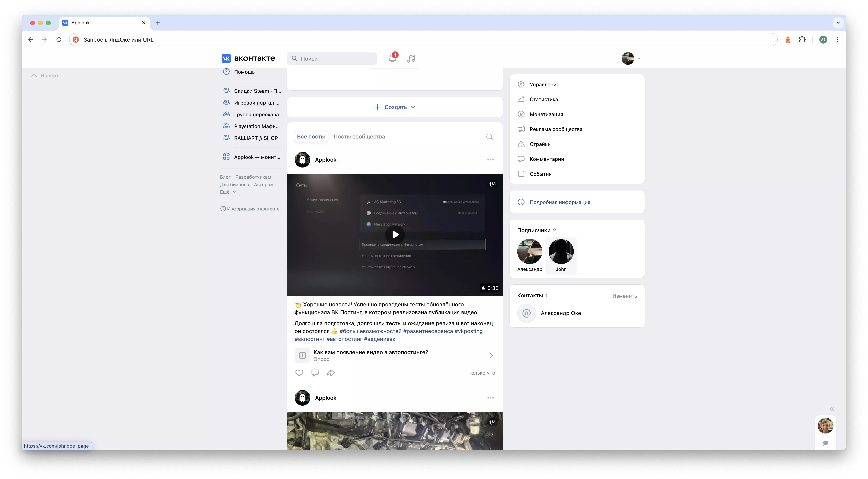The image size is (868, 479).
Task: Open the VK music player icon
Action: pyautogui.click(x=411, y=58)
